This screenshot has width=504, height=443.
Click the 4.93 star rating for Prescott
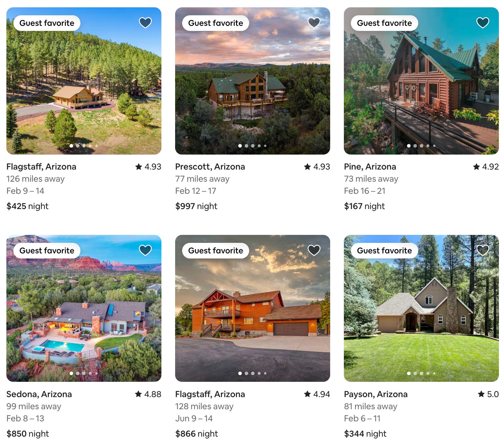(317, 167)
